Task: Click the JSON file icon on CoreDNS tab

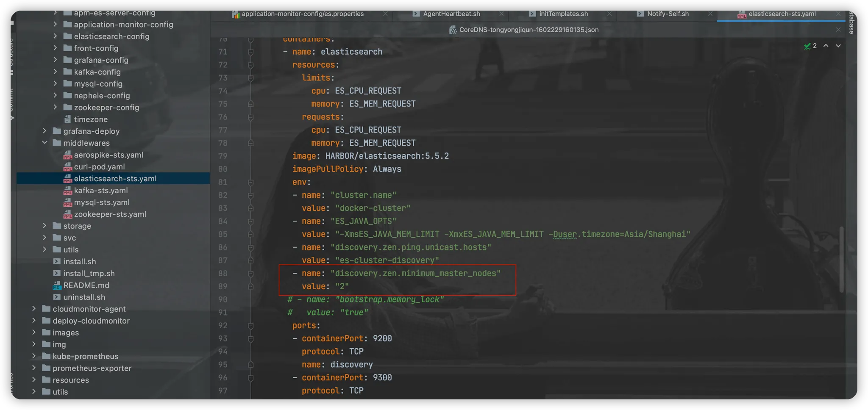Action: [x=453, y=30]
